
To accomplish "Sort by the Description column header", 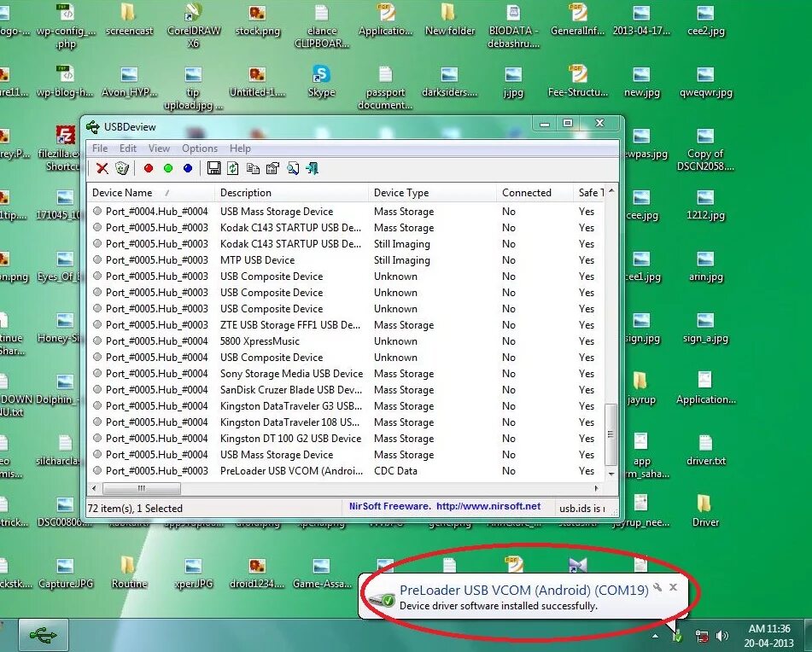I will (291, 193).
